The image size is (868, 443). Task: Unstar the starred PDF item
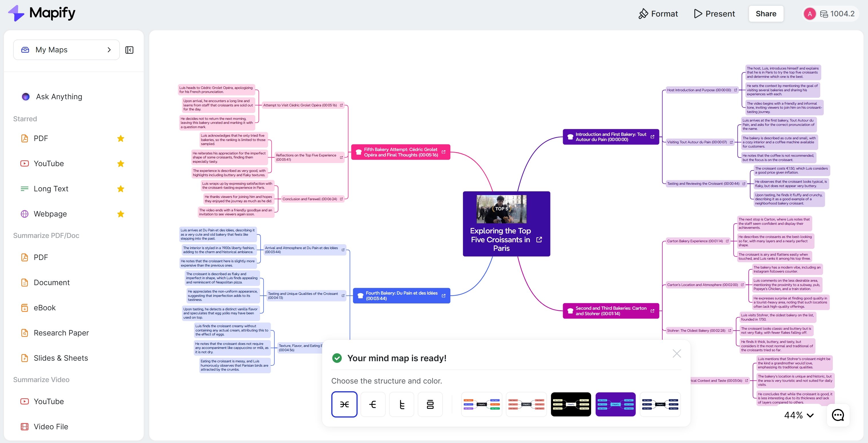point(121,138)
